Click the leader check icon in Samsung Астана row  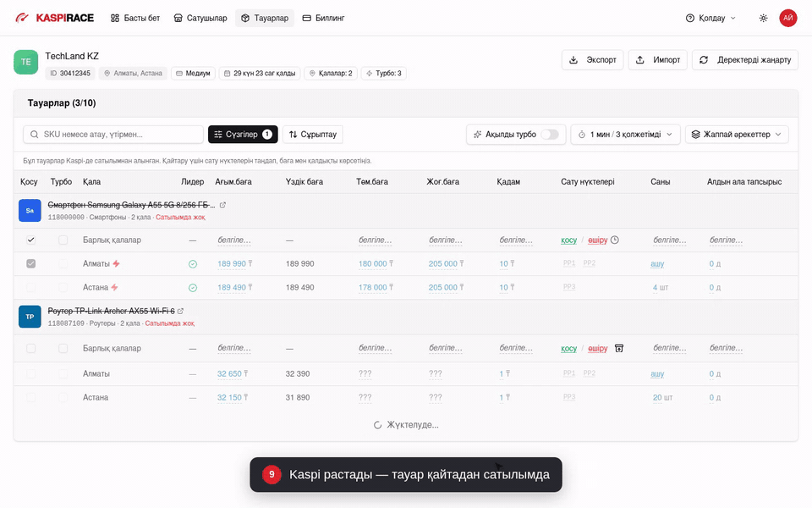193,288
